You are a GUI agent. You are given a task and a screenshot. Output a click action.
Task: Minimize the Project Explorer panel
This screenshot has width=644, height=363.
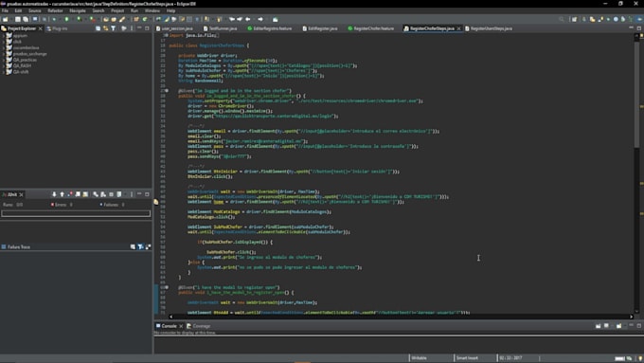(x=139, y=28)
